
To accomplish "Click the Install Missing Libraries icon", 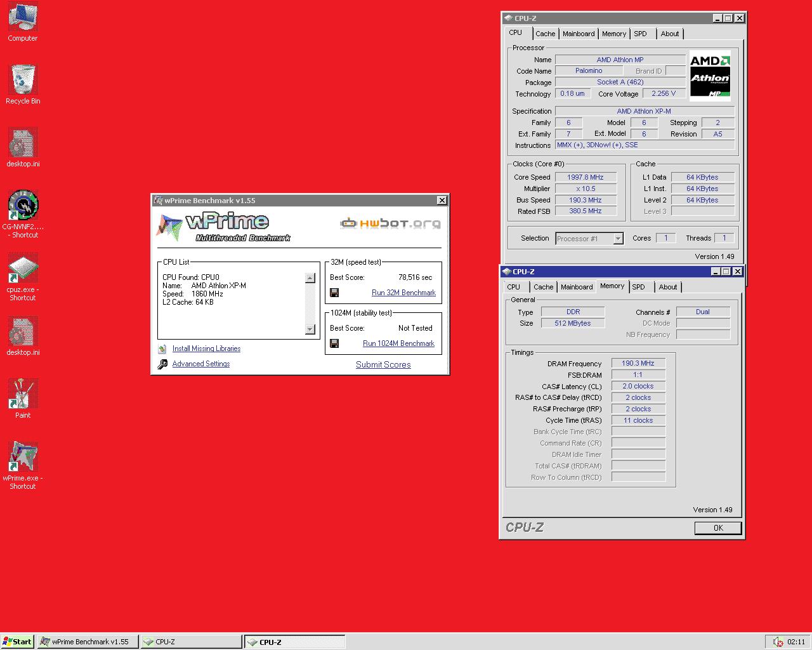I will [163, 349].
